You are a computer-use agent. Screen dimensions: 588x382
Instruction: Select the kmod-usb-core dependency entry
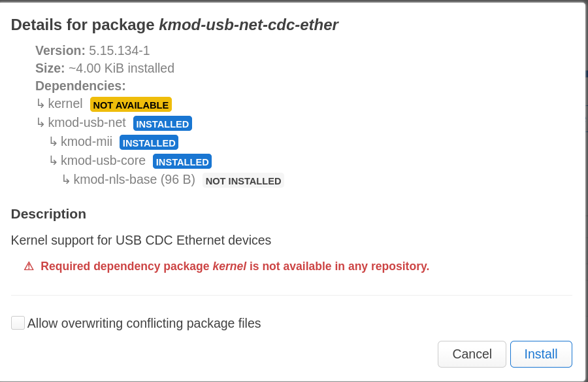(x=103, y=160)
